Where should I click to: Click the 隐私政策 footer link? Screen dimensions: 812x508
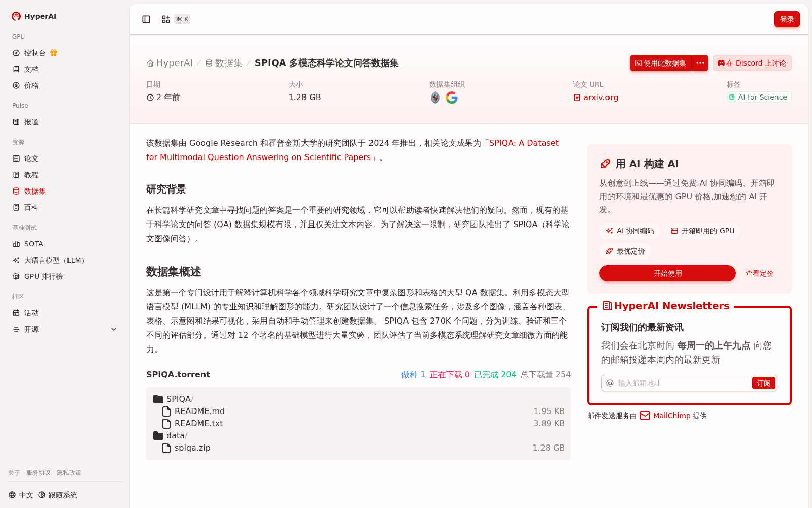pos(69,473)
